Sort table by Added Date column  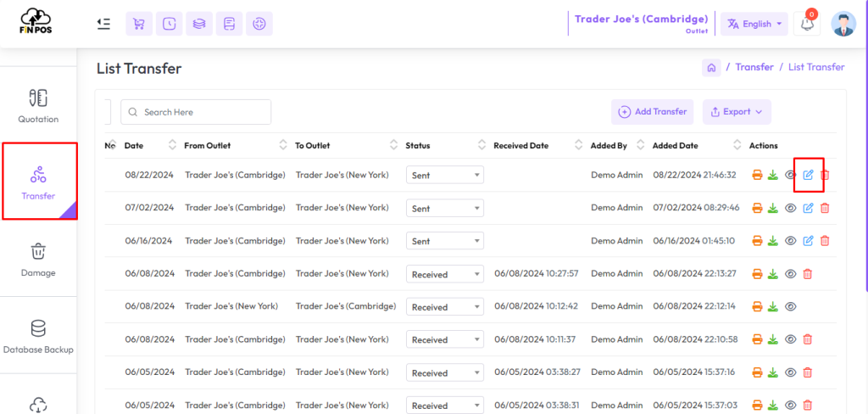737,145
